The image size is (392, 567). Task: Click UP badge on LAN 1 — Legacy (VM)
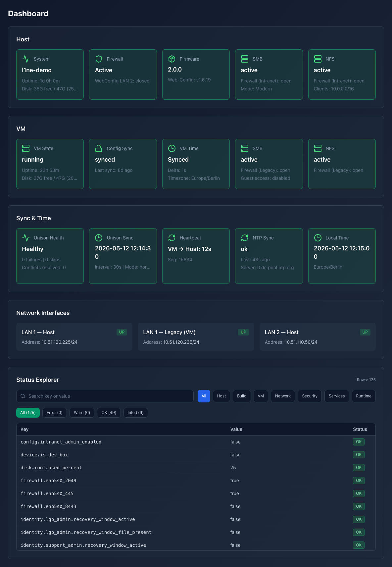[x=243, y=332]
